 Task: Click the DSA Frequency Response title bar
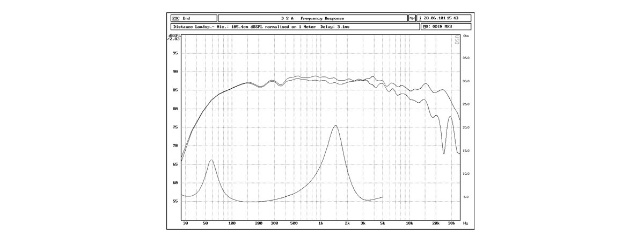click(312, 18)
